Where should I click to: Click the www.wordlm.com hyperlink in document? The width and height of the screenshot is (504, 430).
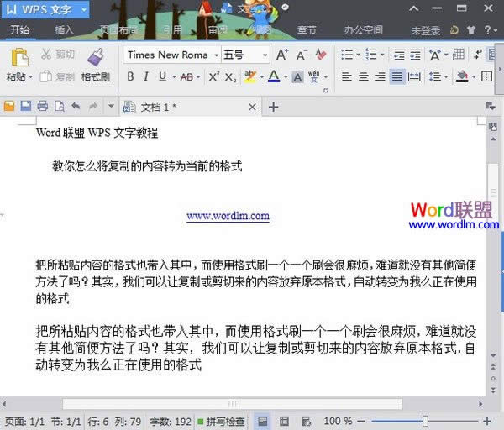[228, 216]
